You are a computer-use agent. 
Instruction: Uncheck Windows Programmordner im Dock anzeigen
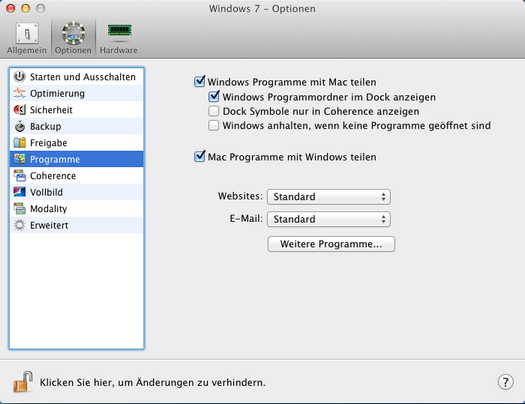[214, 96]
